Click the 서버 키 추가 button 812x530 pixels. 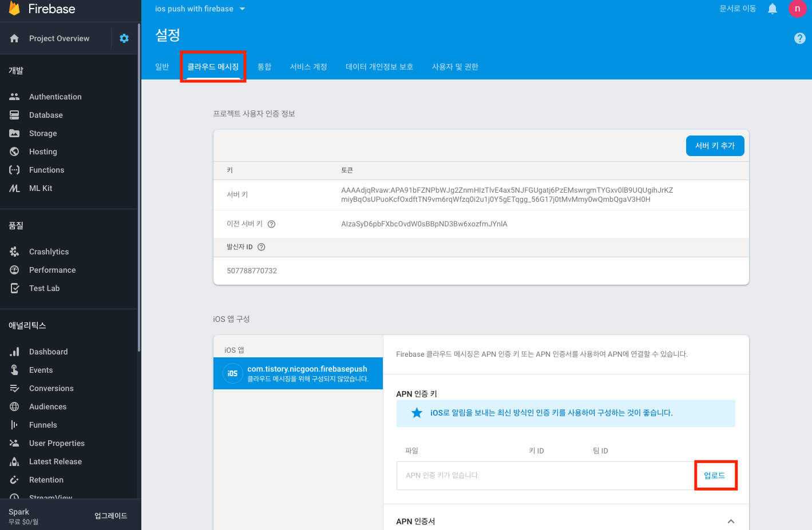tap(715, 146)
